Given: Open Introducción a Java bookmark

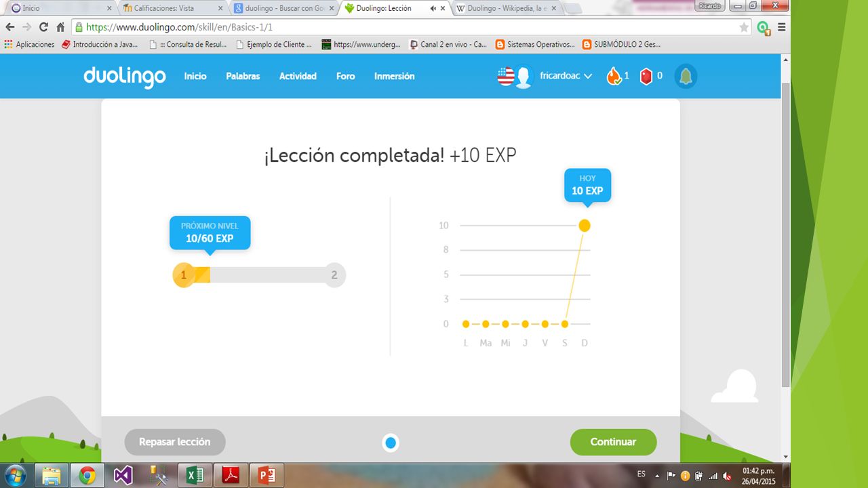Looking at the screenshot, I should coord(100,45).
